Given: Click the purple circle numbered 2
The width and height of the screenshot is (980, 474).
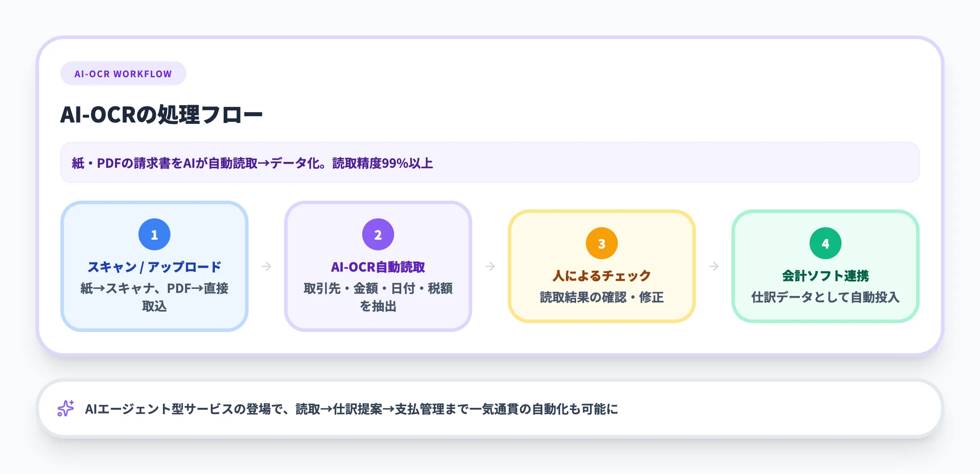Looking at the screenshot, I should click(x=378, y=234).
